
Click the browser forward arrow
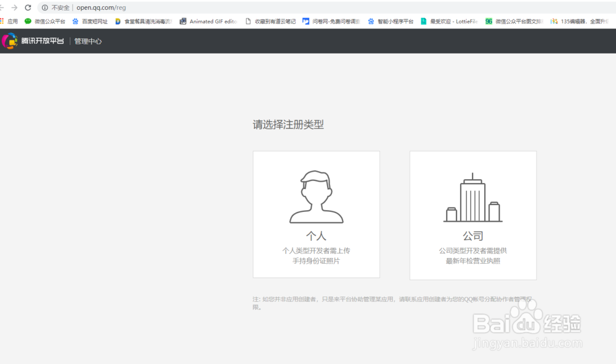15,8
